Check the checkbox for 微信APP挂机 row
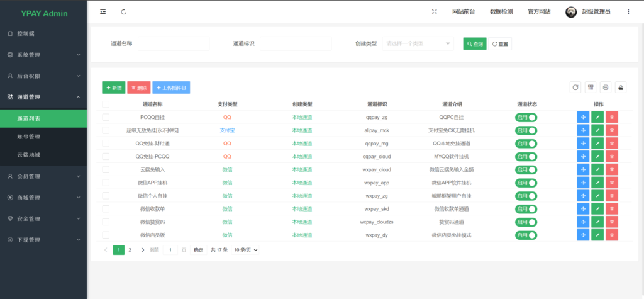 coord(106,183)
